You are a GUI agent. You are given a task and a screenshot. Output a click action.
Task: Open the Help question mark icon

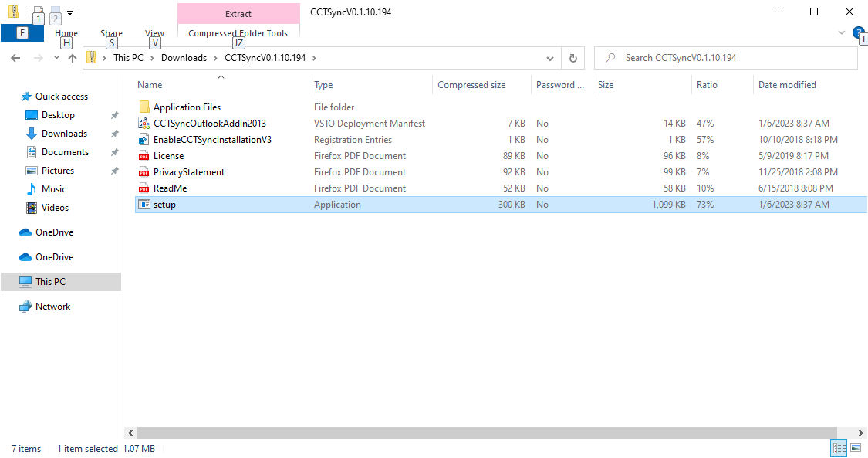coord(859,32)
